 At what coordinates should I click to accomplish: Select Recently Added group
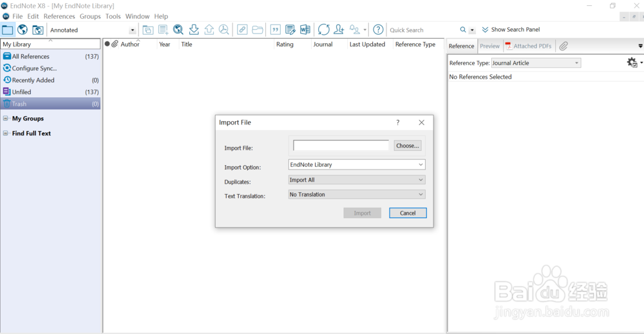click(x=50, y=80)
